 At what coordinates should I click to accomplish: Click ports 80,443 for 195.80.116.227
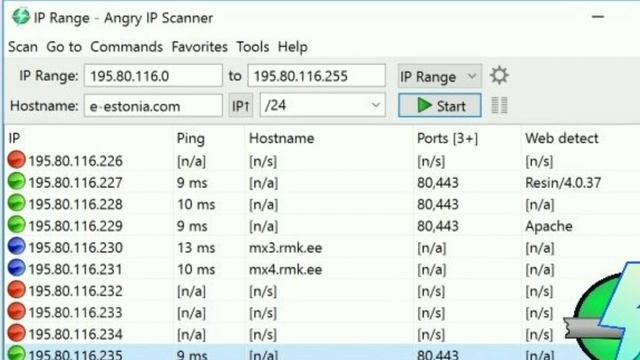438,183
